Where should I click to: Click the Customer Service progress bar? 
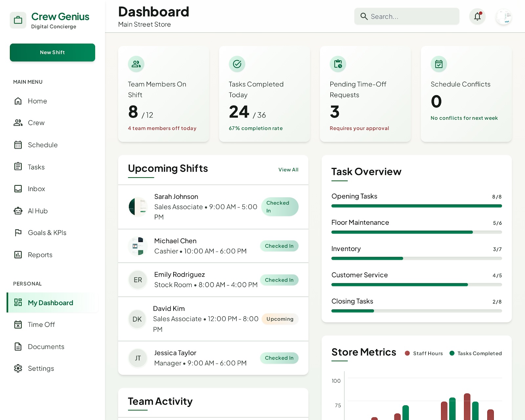(x=417, y=285)
